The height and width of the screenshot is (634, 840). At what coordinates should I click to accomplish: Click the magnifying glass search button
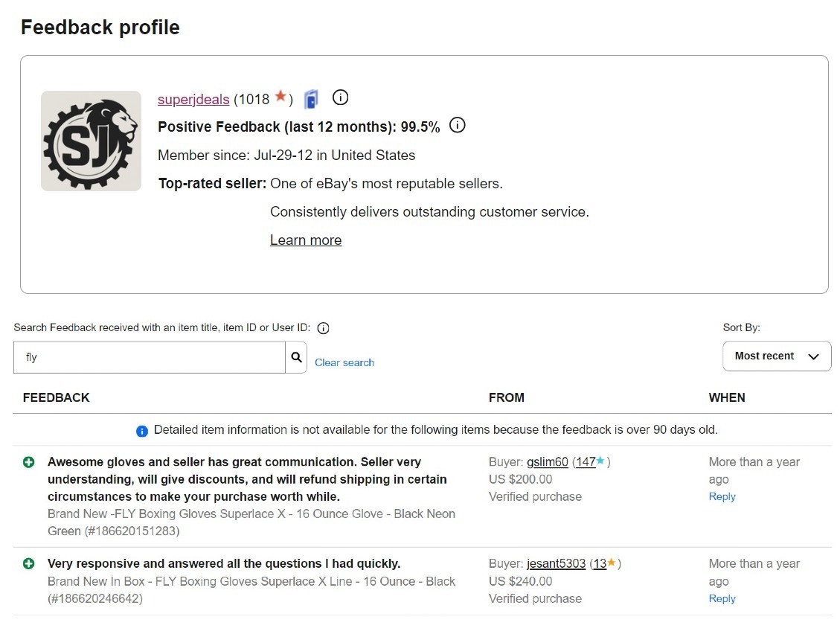(296, 357)
